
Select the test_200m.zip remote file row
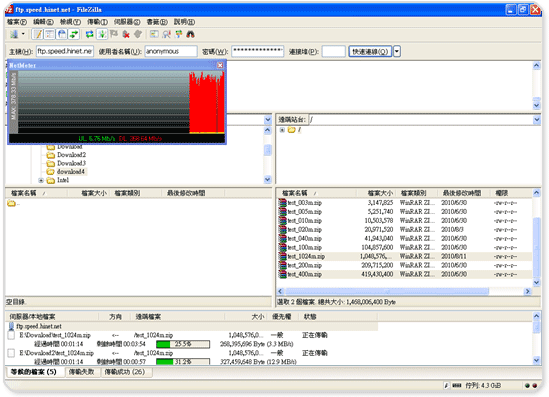pos(405,265)
